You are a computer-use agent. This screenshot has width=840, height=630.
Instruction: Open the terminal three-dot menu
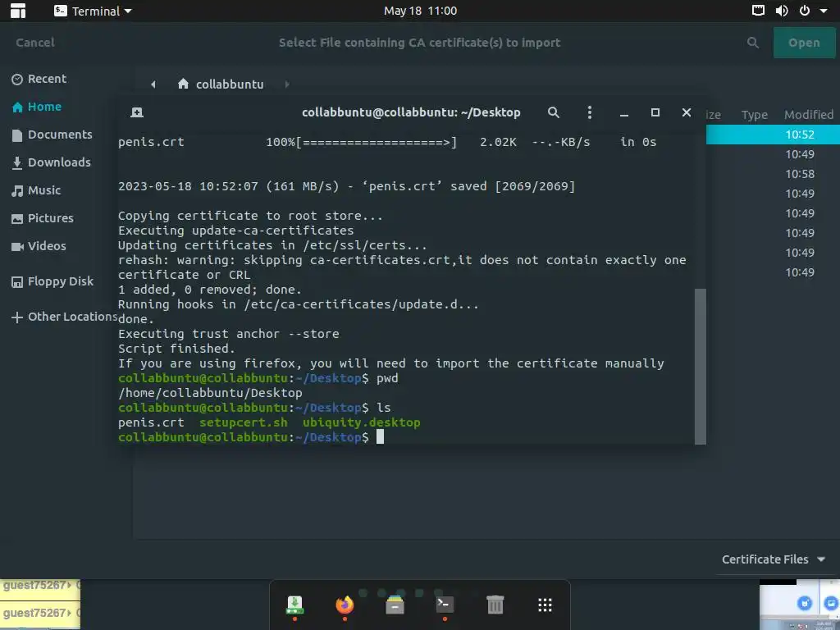pyautogui.click(x=589, y=112)
